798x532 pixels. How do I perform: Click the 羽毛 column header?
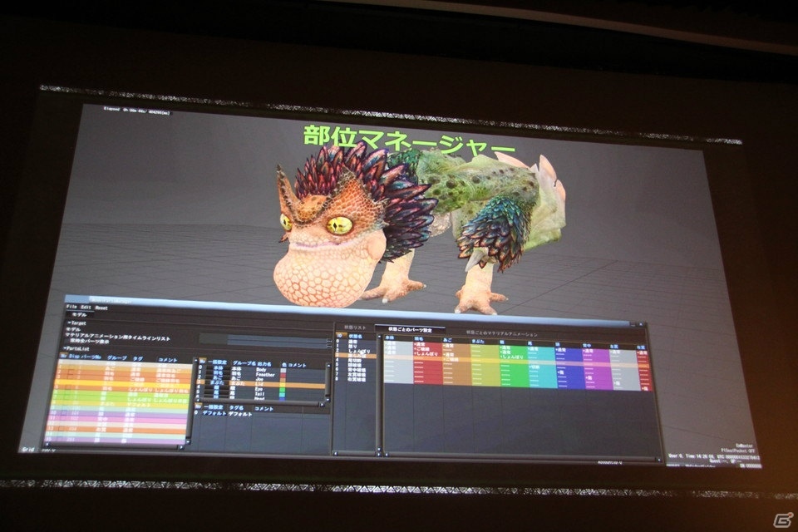click(x=418, y=338)
